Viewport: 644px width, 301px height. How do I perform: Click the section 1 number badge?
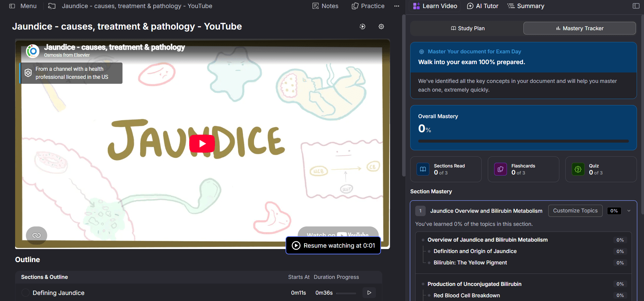(x=420, y=211)
